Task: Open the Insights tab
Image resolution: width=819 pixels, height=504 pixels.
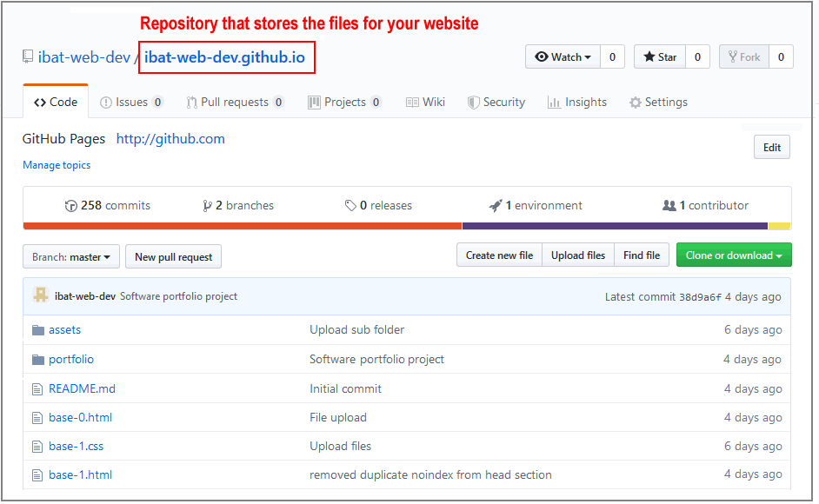Action: point(577,103)
